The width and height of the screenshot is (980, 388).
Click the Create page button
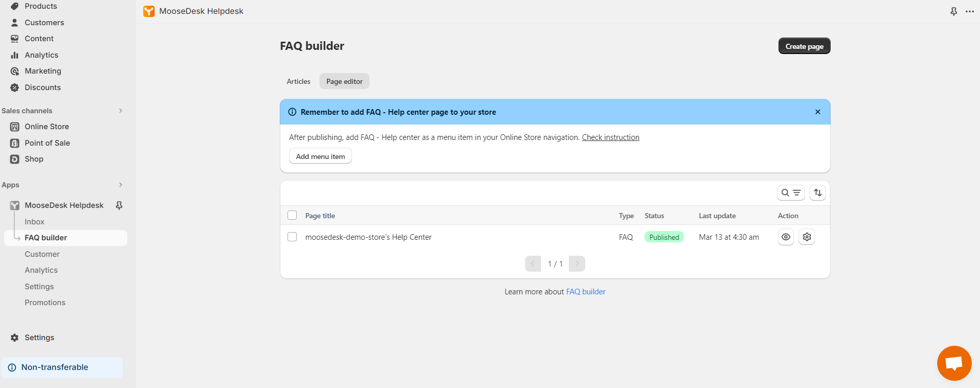click(804, 46)
